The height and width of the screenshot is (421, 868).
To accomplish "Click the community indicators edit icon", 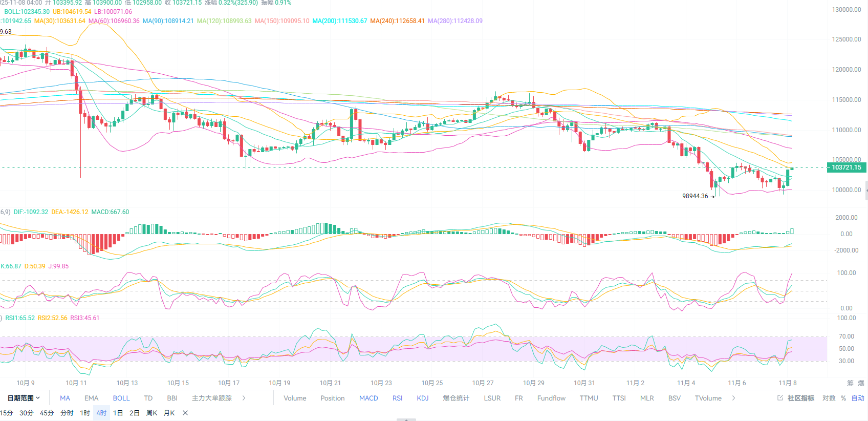I will tap(780, 398).
